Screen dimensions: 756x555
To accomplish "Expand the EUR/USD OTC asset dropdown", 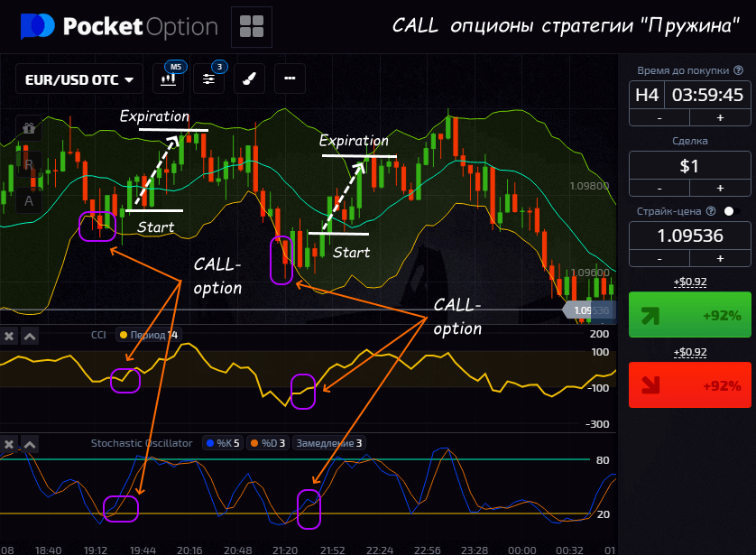I will tap(79, 79).
